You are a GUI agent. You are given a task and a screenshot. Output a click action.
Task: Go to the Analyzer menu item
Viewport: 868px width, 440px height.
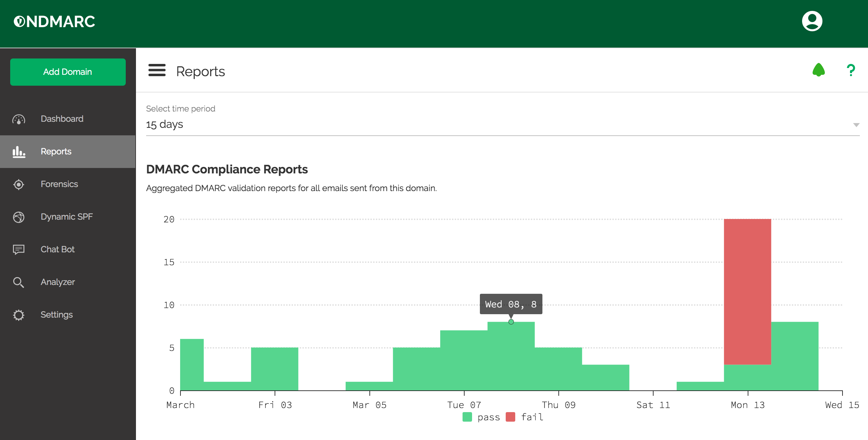click(x=58, y=282)
